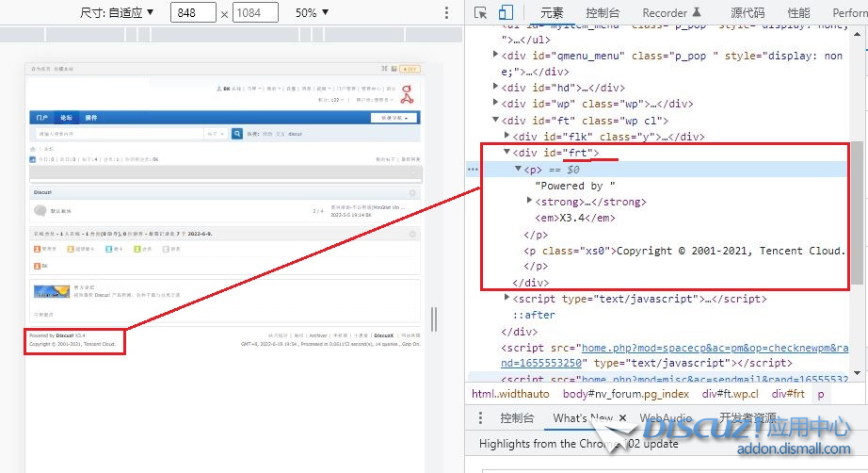
Task: Open the 性能 tab
Action: coord(798,13)
